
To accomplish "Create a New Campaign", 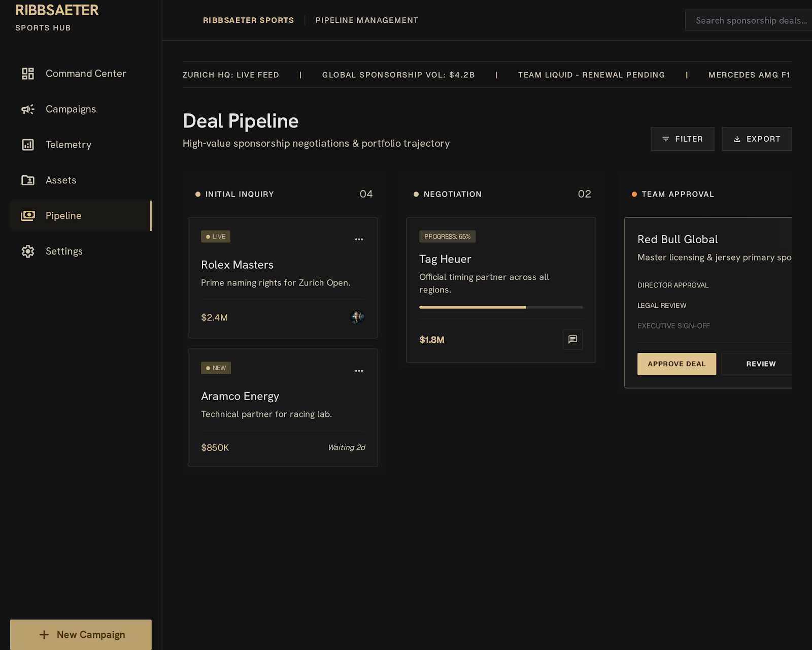I will pyautogui.click(x=81, y=635).
